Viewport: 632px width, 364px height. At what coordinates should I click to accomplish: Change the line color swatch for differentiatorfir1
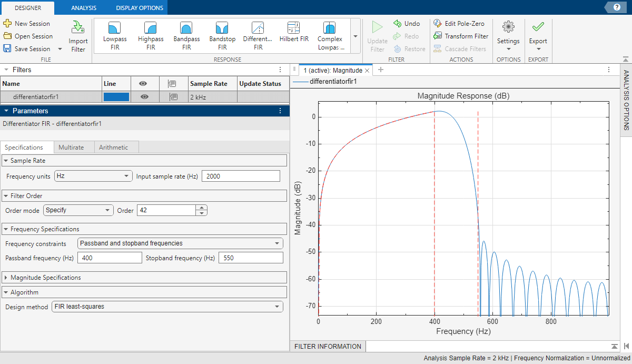(x=115, y=96)
